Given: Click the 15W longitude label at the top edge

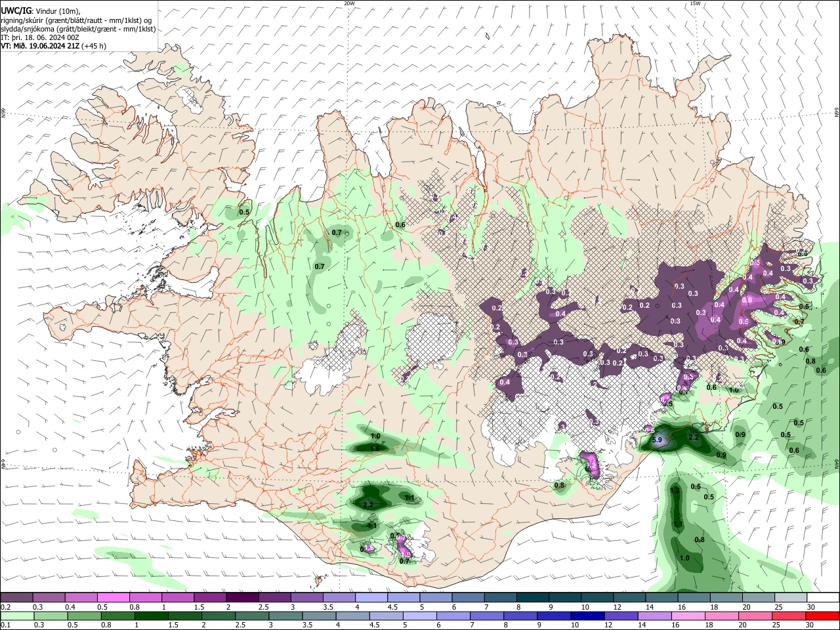Looking at the screenshot, I should click(x=695, y=3).
